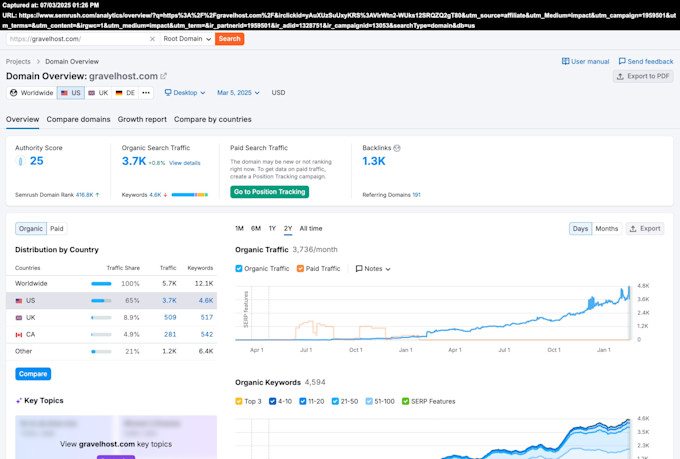Image resolution: width=680 pixels, height=459 pixels.
Task: Switch chart to Months view
Action: (607, 229)
